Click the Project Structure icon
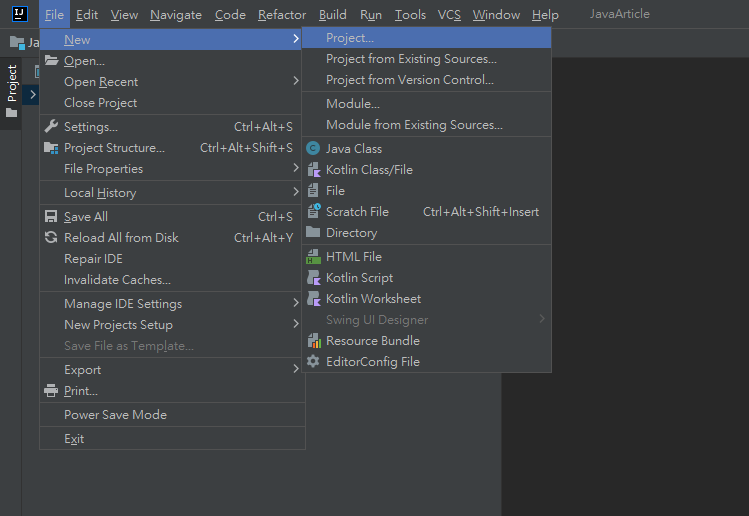Viewport: 749px width, 516px height. pos(51,148)
